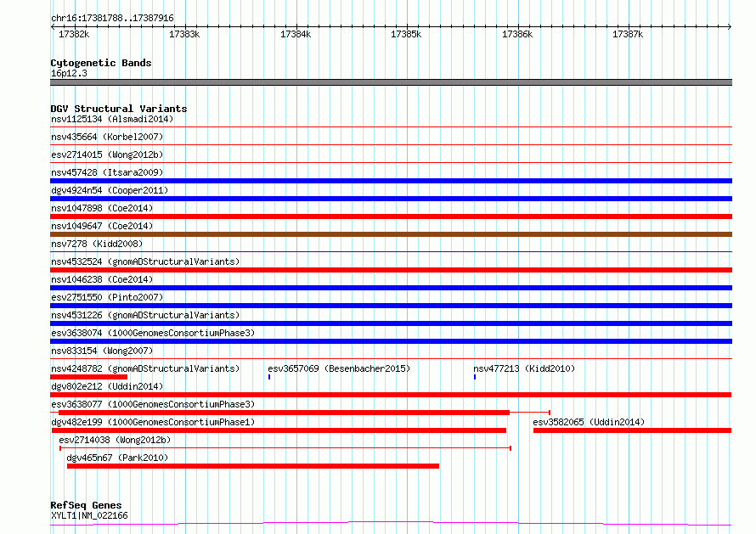The height and width of the screenshot is (534, 756).
Task: Click the nsv1125134 (Alsmadi2014) variant label
Action: click(112, 119)
